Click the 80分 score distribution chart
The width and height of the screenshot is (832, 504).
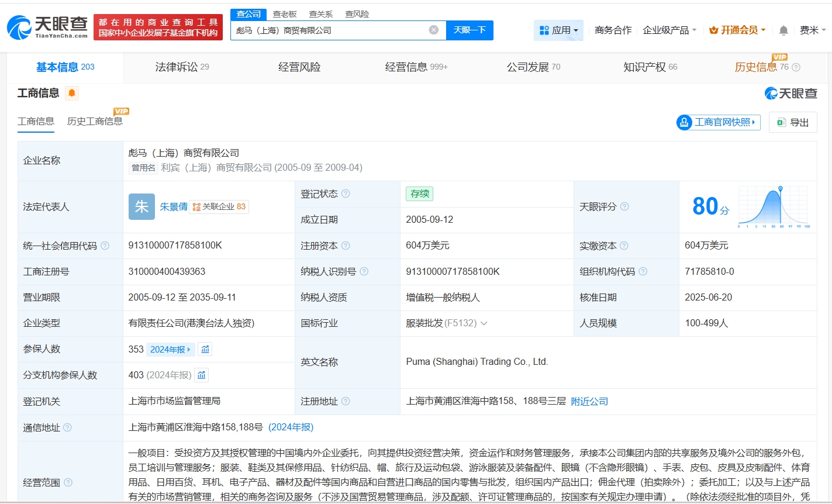(x=774, y=207)
